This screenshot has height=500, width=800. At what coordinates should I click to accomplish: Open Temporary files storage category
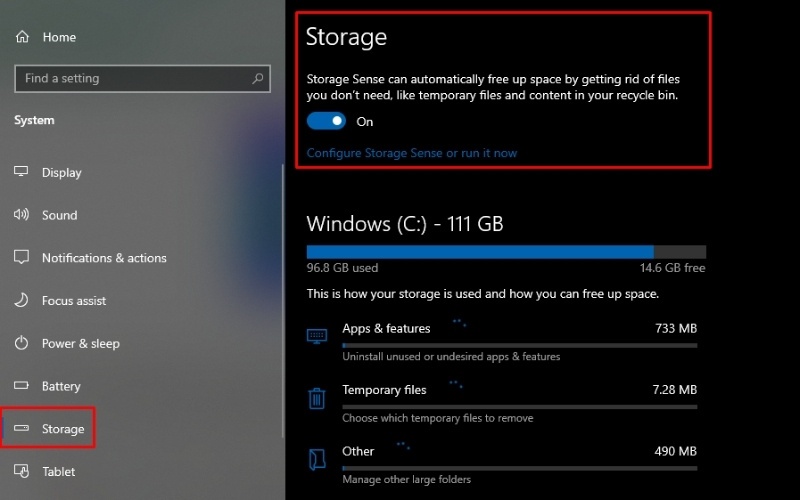click(384, 390)
